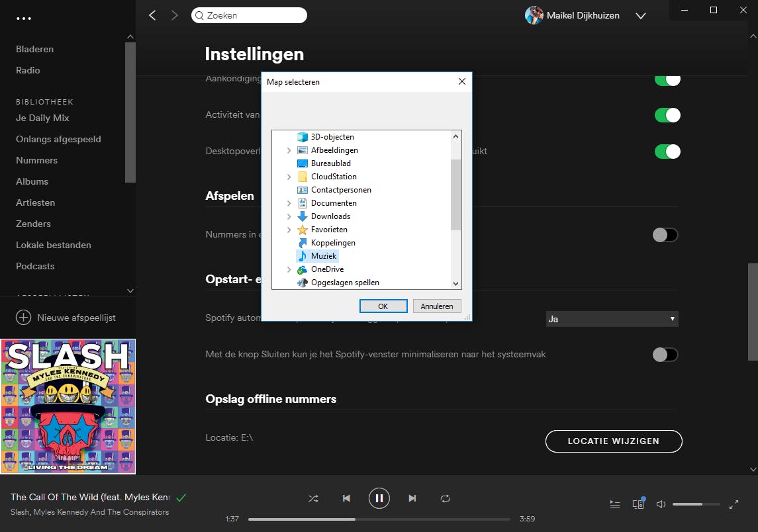Screen dimensions: 758x532
Task: Open the play queue icon
Action: point(615,504)
